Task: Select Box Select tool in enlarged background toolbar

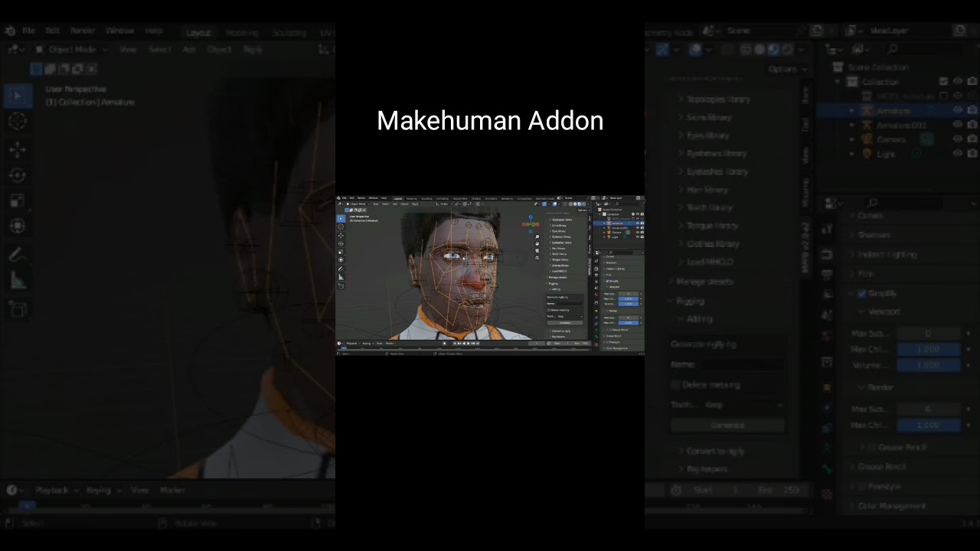Action: (18, 96)
